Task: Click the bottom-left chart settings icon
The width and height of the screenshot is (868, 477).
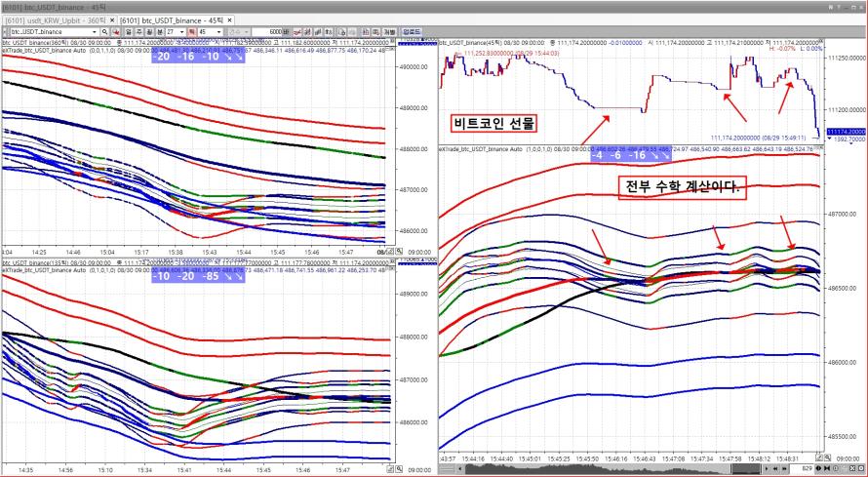Action: 390,468
